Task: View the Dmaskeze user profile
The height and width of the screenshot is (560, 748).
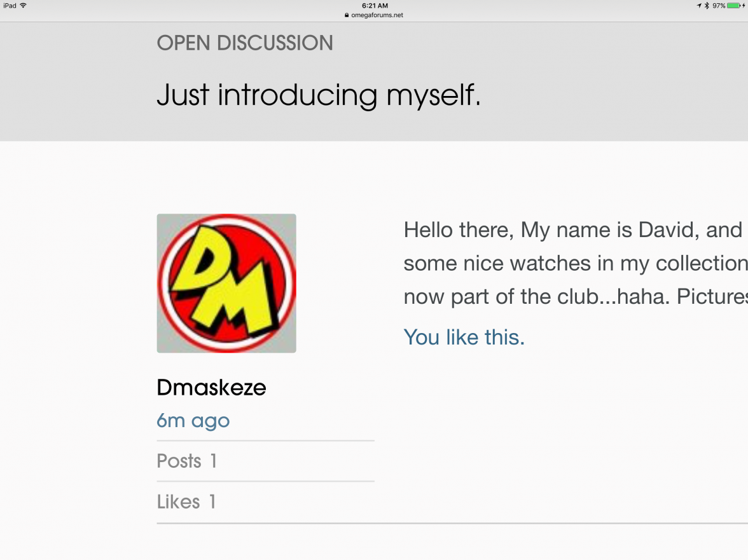Action: coord(211,388)
